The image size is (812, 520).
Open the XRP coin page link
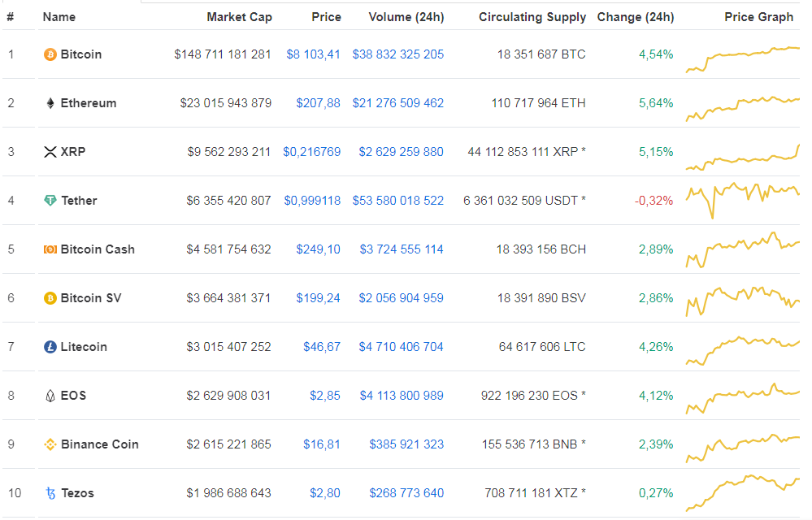click(73, 152)
